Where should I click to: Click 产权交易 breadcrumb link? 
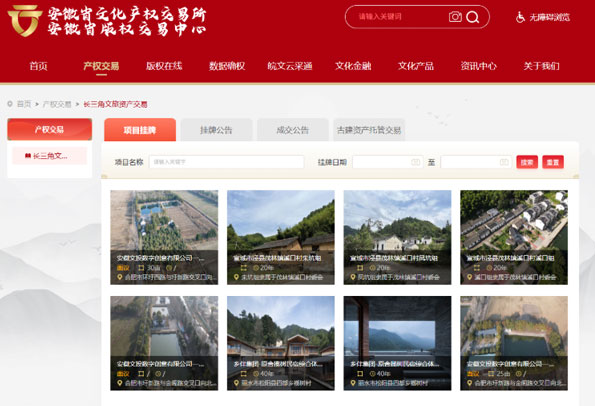57,104
